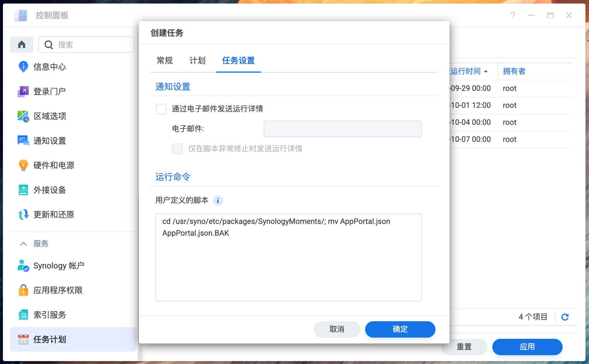
Task: Enable 通过电子邮件发送运行详情 checkbox
Action: coord(161,109)
